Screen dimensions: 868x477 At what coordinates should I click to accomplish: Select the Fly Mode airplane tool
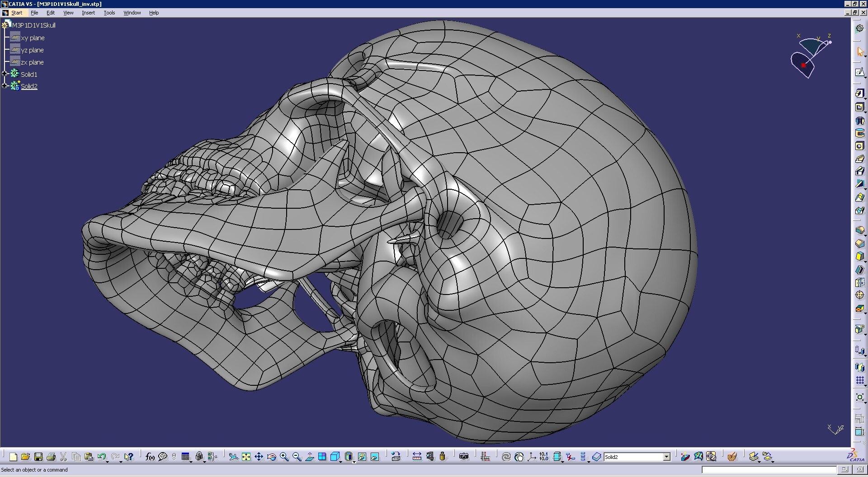tap(234, 457)
